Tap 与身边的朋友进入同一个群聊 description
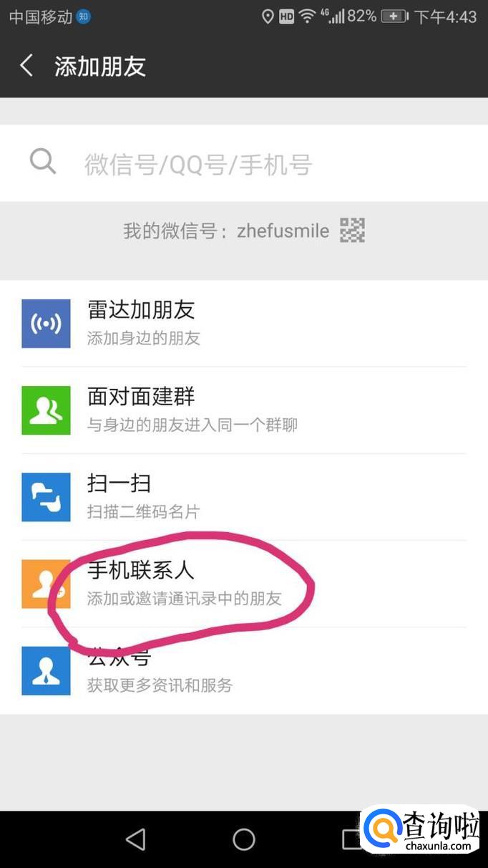Screen dimensions: 488x868 pyautogui.click(x=192, y=425)
